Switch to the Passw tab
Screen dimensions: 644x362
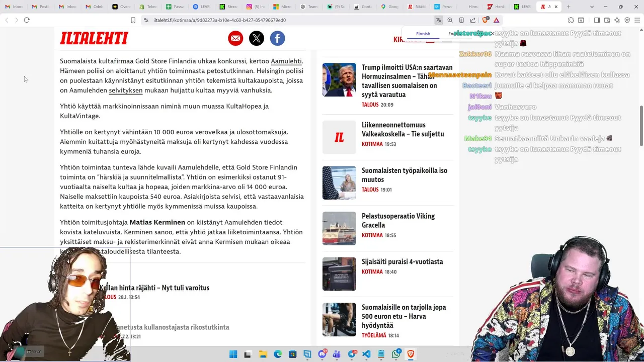coord(175,7)
